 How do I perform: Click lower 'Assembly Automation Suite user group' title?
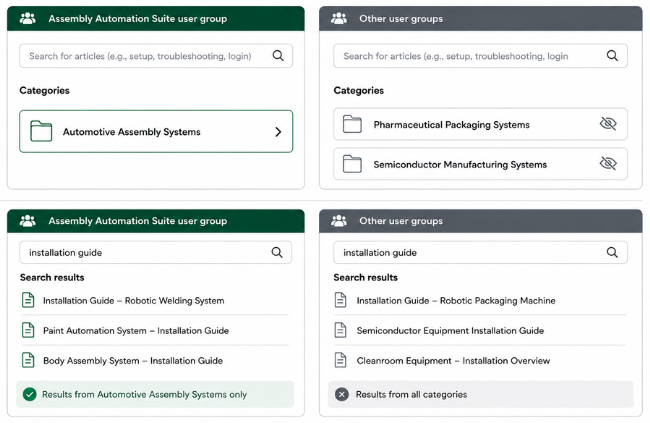coord(138,221)
